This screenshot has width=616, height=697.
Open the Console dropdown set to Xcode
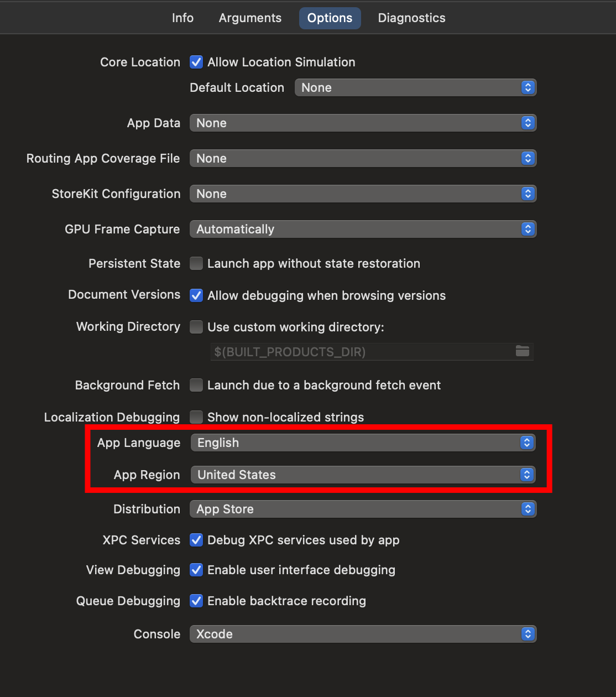363,634
